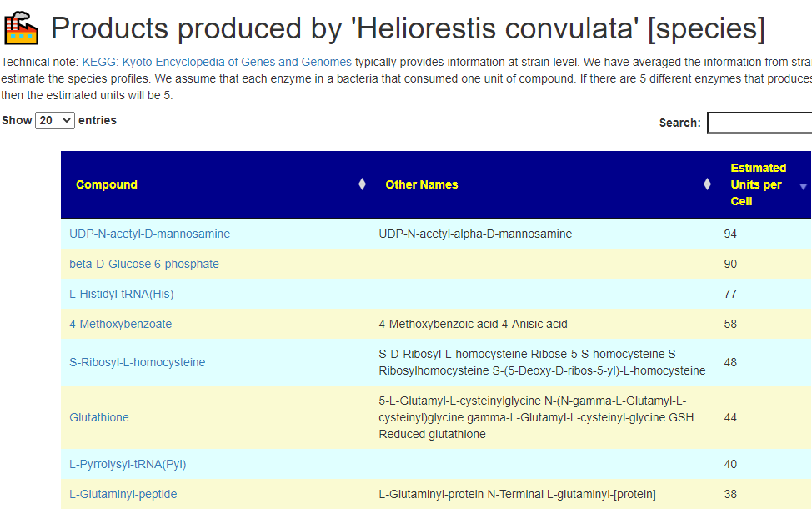Click the Estimated Units per Cell header label

click(758, 184)
